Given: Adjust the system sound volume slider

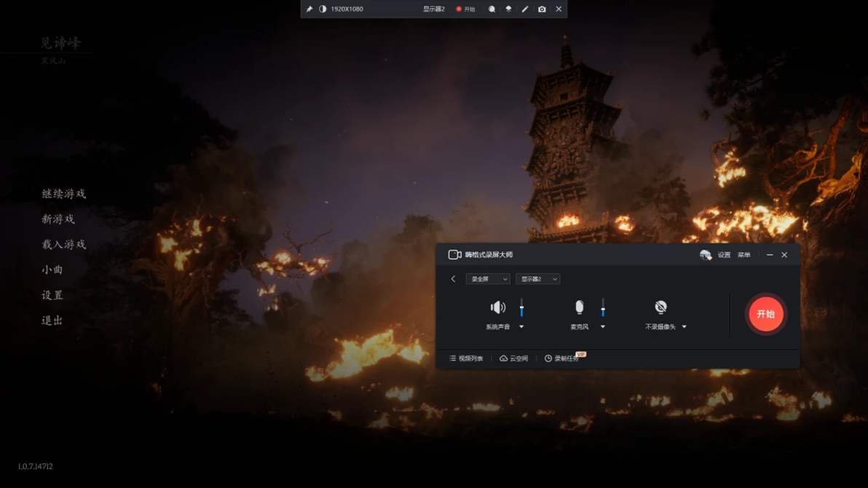Looking at the screenshot, I should click(x=521, y=307).
